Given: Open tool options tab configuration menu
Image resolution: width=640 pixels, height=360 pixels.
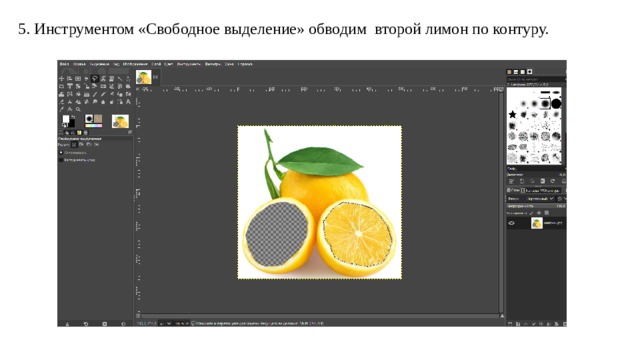Looking at the screenshot, I should 130,132.
